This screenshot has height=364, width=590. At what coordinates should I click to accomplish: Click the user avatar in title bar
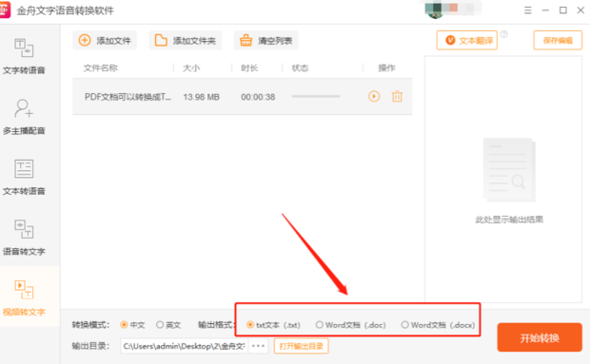tap(435, 10)
